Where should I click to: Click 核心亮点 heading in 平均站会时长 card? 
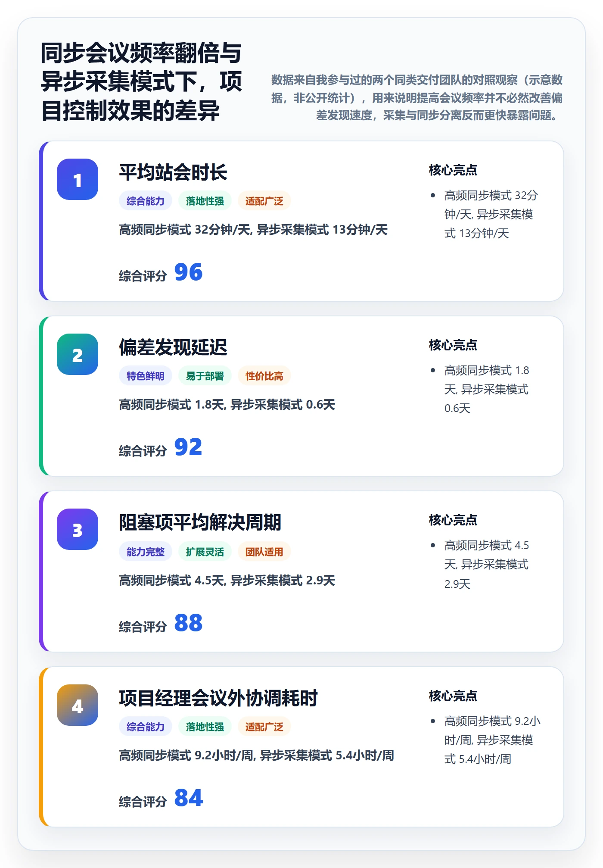[453, 170]
